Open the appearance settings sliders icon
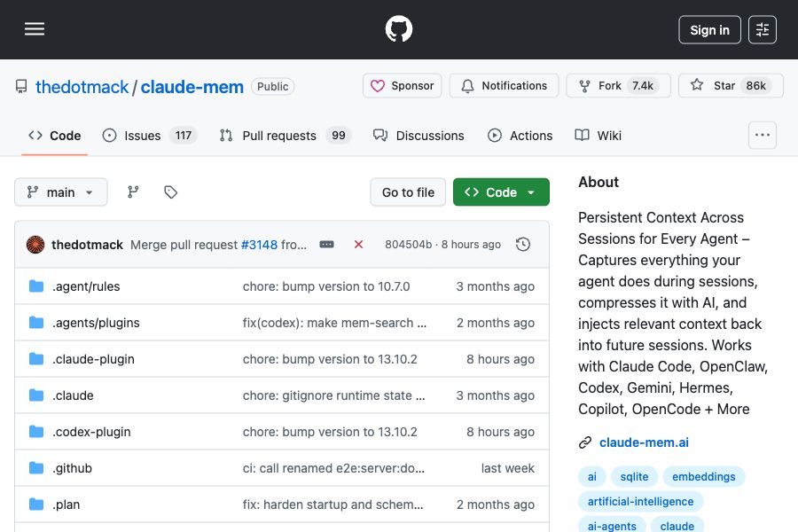 pos(763,30)
